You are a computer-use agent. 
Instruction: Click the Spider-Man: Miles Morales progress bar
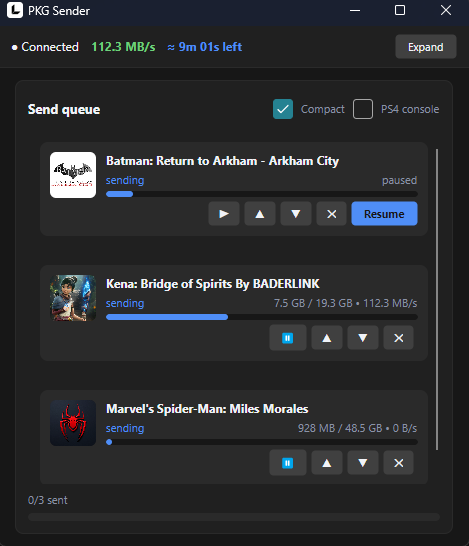pyautogui.click(x=261, y=442)
